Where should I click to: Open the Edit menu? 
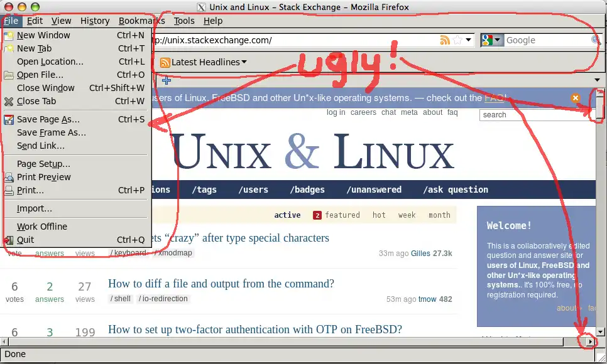pos(35,21)
